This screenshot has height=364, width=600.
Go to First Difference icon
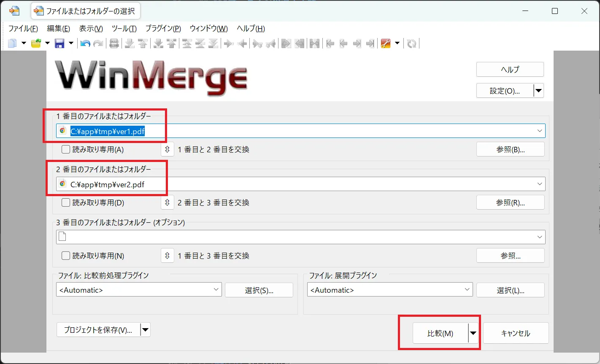[186, 43]
